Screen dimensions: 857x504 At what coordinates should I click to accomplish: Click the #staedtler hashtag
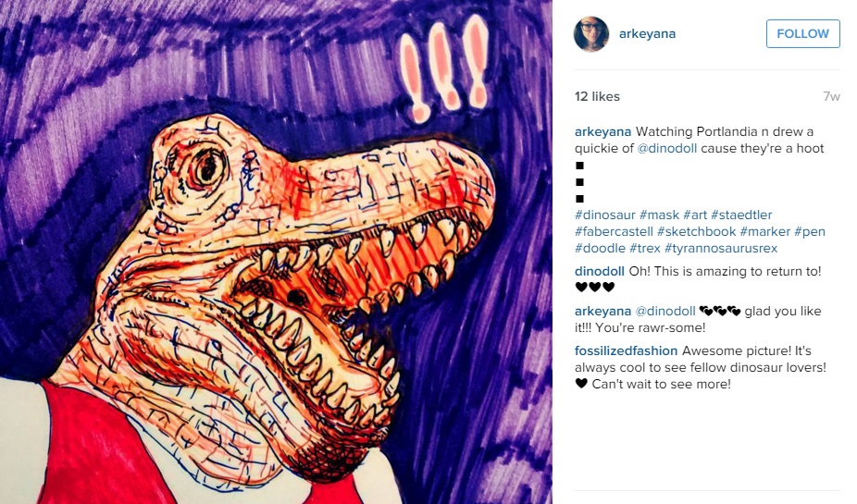click(x=741, y=215)
